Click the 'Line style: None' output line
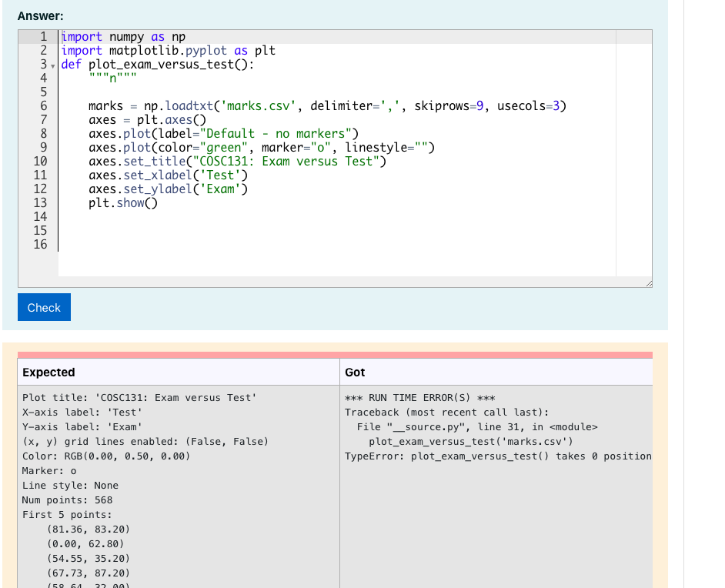725x588 pixels. [x=70, y=486]
